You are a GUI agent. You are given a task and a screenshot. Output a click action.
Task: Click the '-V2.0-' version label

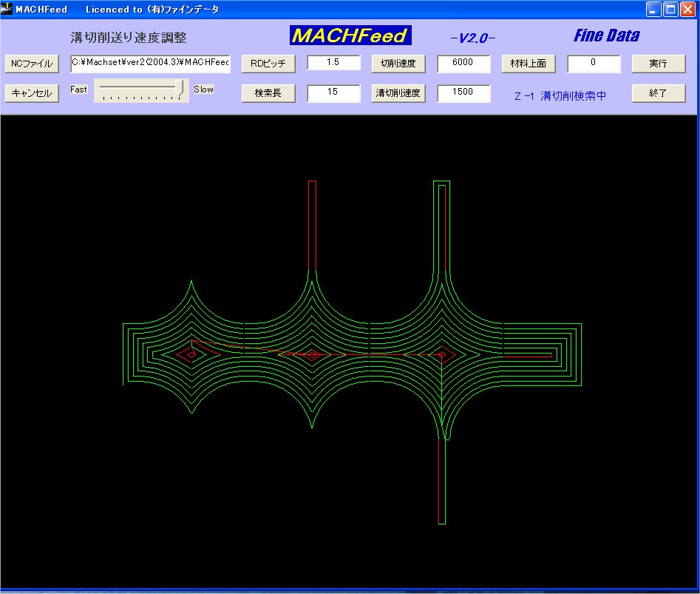coord(473,38)
